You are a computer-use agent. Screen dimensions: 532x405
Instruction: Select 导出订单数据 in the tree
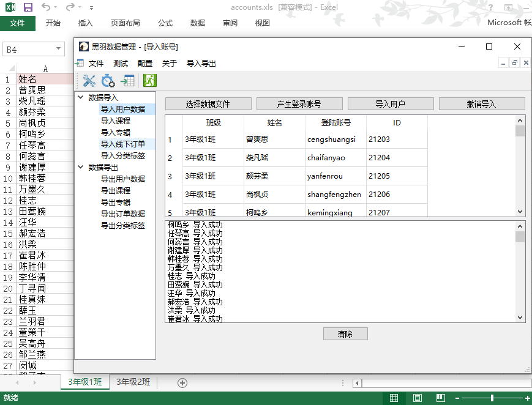(123, 214)
